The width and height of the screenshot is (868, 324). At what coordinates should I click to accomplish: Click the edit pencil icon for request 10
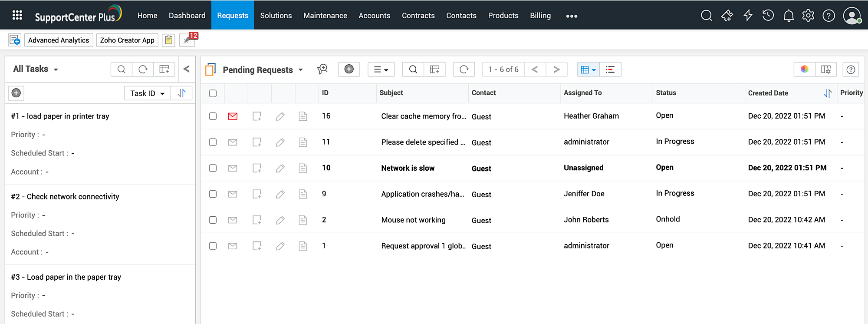(x=280, y=169)
